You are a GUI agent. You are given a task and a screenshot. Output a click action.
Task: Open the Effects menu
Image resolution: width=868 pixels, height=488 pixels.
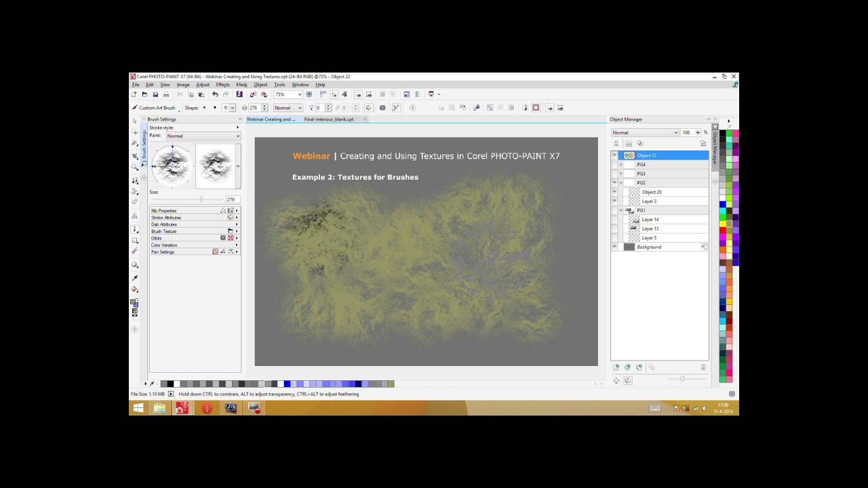coord(222,85)
